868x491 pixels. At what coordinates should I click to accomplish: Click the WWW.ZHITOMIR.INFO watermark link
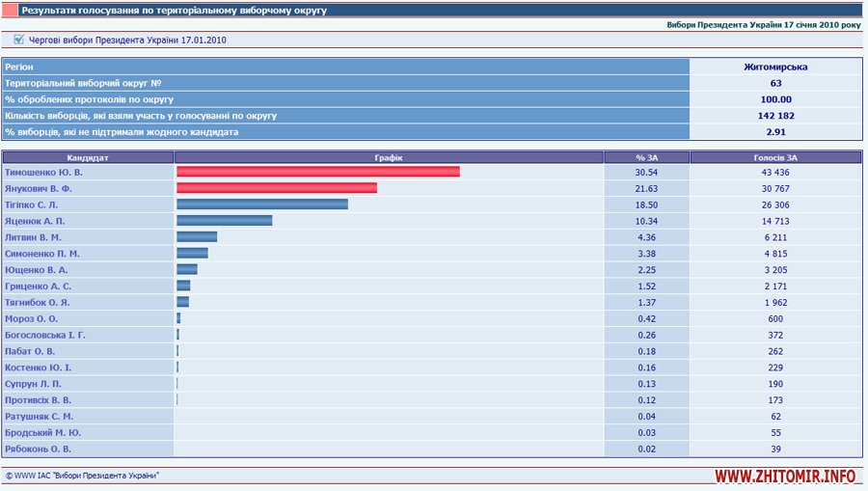(x=786, y=477)
